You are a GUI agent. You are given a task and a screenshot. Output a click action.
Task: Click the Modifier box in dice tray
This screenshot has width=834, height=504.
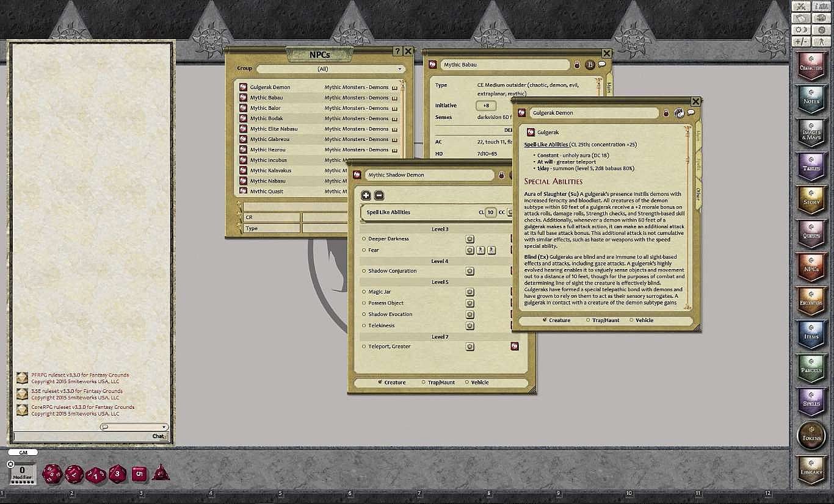tap(23, 472)
